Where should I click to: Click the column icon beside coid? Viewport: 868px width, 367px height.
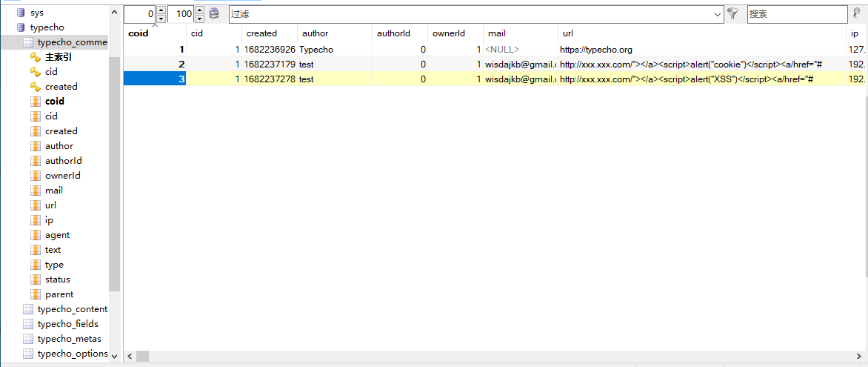coord(36,102)
